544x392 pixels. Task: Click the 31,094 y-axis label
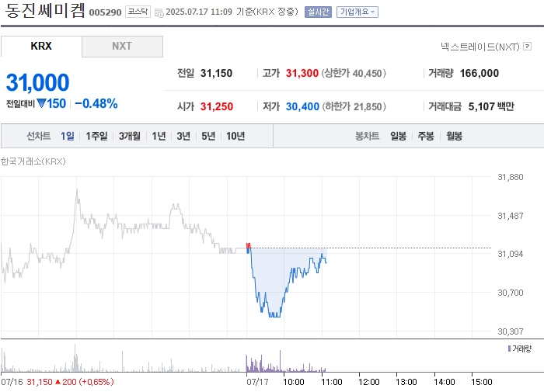point(510,254)
